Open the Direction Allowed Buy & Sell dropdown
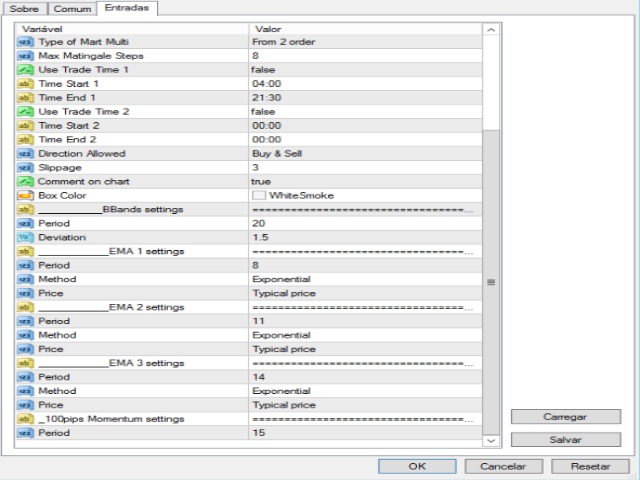 pyautogui.click(x=365, y=154)
